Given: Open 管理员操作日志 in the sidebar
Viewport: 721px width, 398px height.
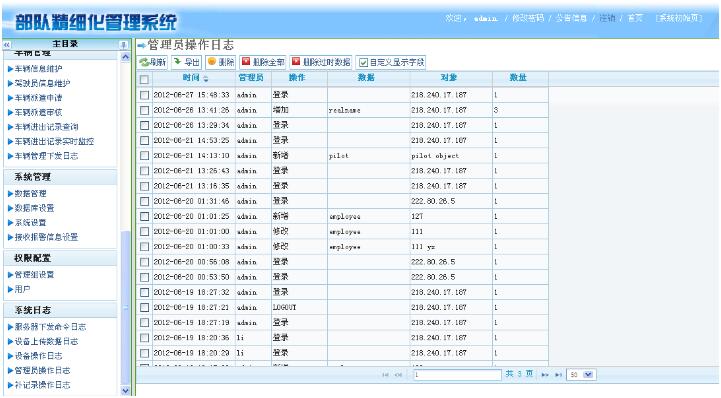Looking at the screenshot, I should (x=42, y=370).
